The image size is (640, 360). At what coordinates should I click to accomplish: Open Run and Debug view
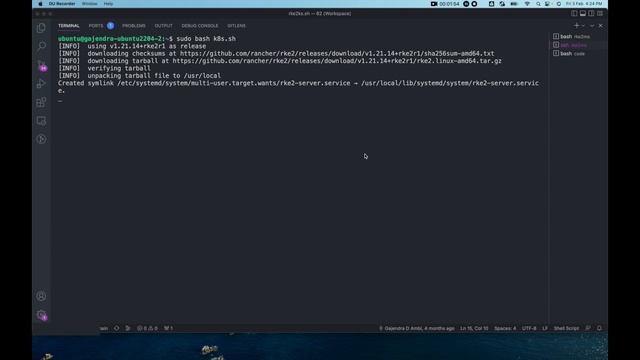(x=41, y=84)
